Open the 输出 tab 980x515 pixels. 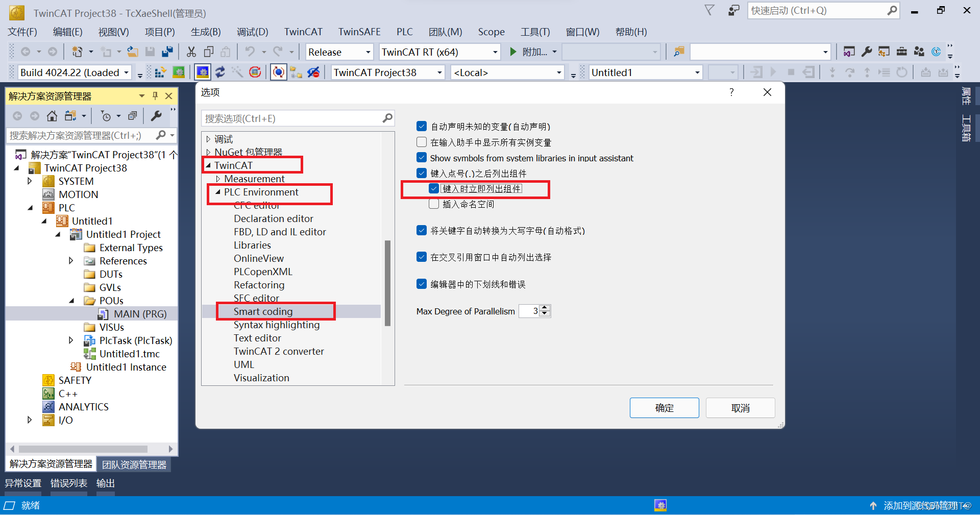pos(105,483)
